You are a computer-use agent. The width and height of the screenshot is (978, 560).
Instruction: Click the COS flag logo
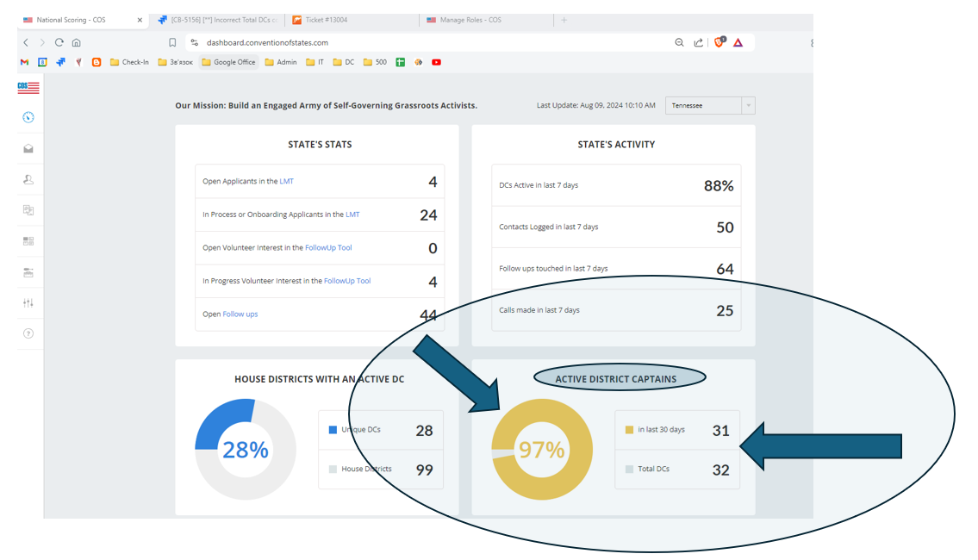[28, 87]
